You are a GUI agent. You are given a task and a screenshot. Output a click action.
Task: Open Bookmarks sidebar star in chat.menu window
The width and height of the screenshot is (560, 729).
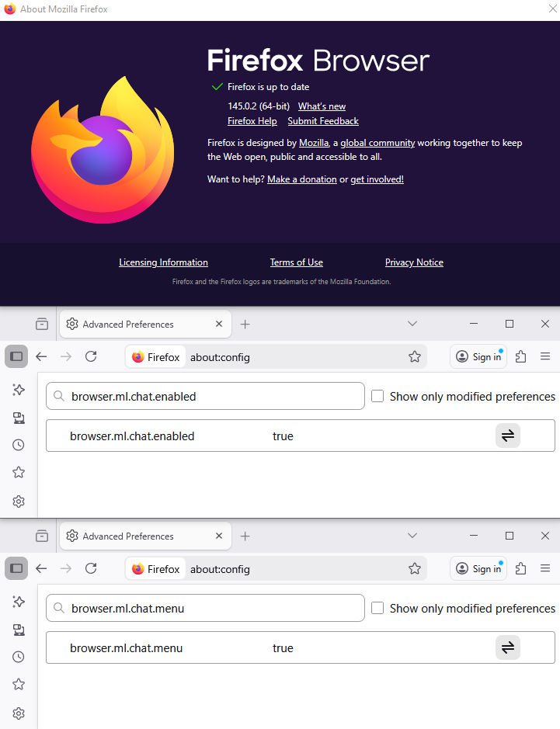tap(19, 685)
